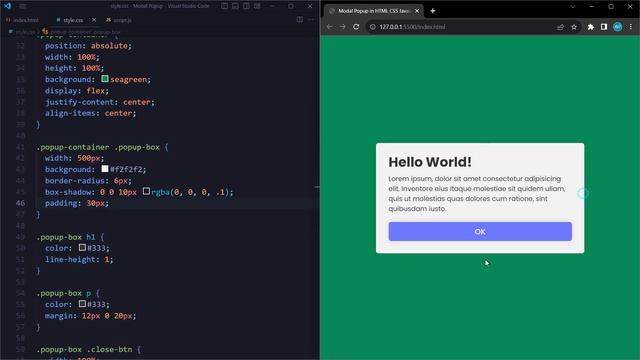Go back in the browser
The image size is (640, 360).
click(329, 27)
